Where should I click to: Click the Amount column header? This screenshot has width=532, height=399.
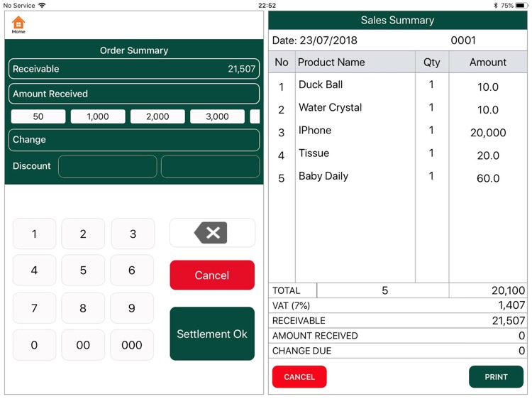[488, 62]
